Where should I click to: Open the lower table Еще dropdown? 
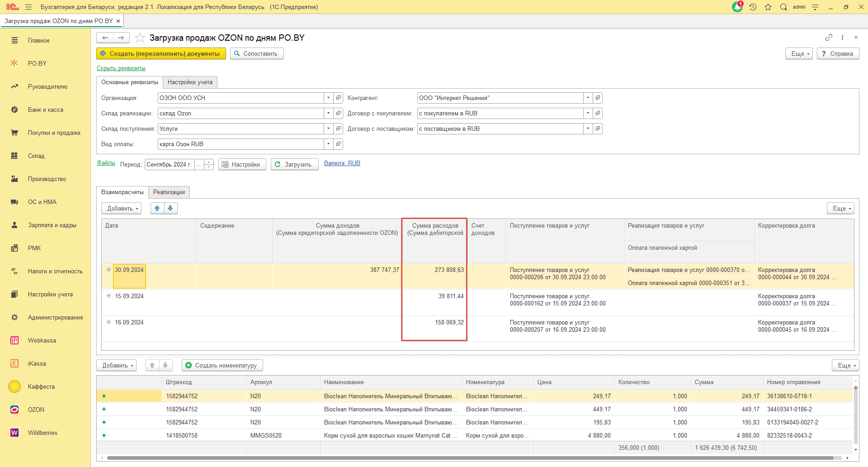pyautogui.click(x=845, y=365)
